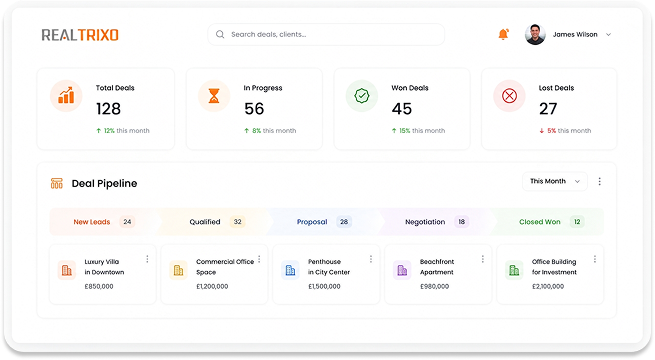Click the 15% this month trend
655x360 pixels.
click(x=418, y=131)
